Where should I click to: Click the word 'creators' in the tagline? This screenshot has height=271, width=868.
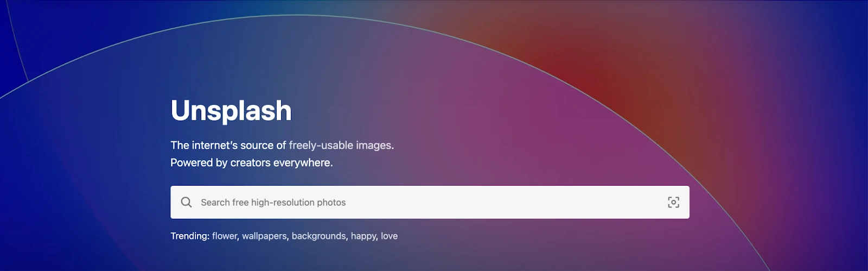pyautogui.click(x=250, y=163)
